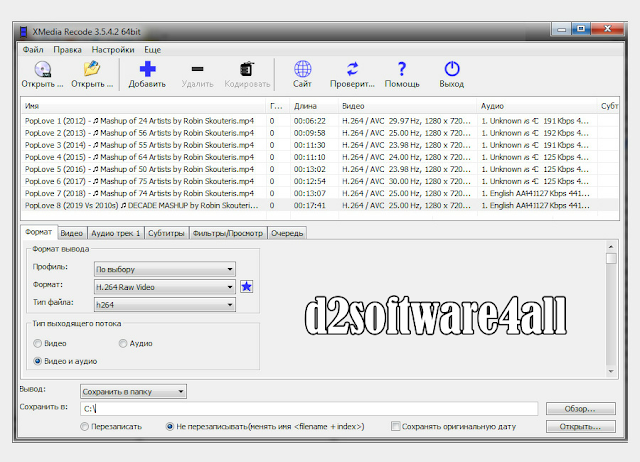The height and width of the screenshot is (462, 640).
Task: Switch to the Аудио трек 1 tab
Action: tap(116, 233)
